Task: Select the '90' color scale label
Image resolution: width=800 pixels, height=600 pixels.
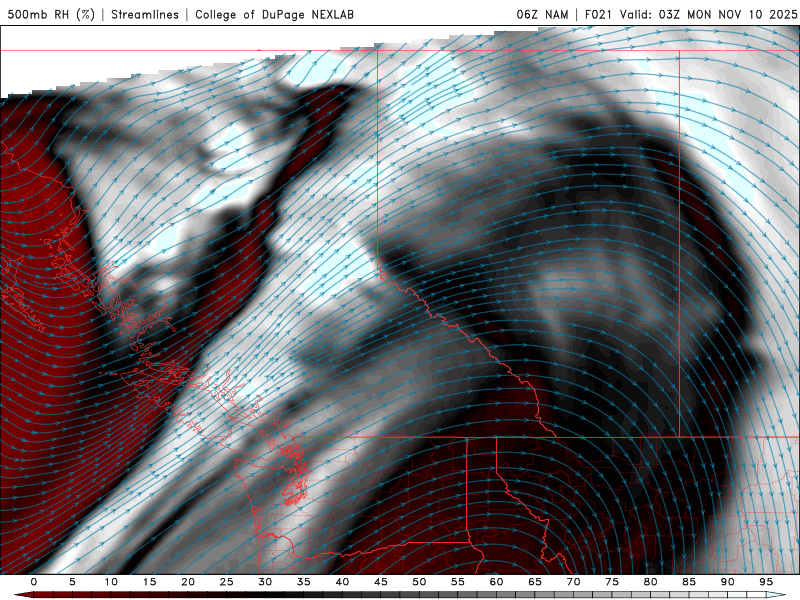Action: (727, 582)
